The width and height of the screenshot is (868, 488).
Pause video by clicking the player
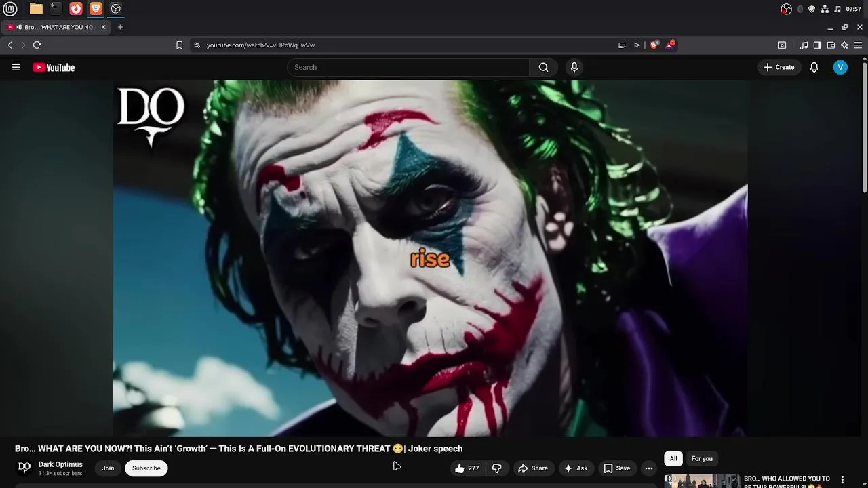430,258
